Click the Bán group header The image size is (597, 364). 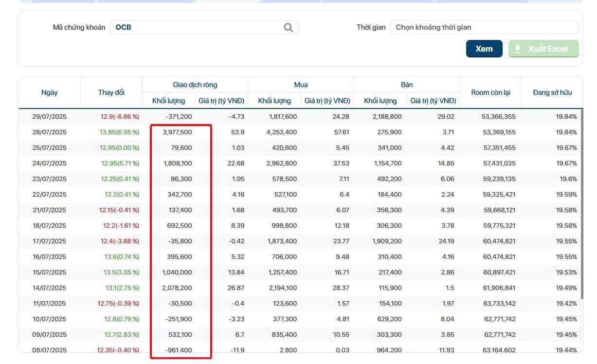407,85
